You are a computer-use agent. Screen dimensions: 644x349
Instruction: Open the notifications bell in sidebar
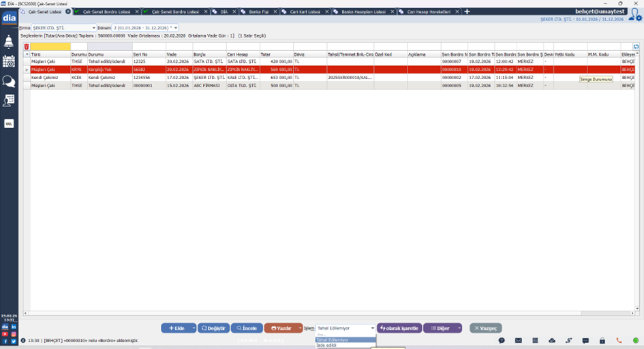9,42
